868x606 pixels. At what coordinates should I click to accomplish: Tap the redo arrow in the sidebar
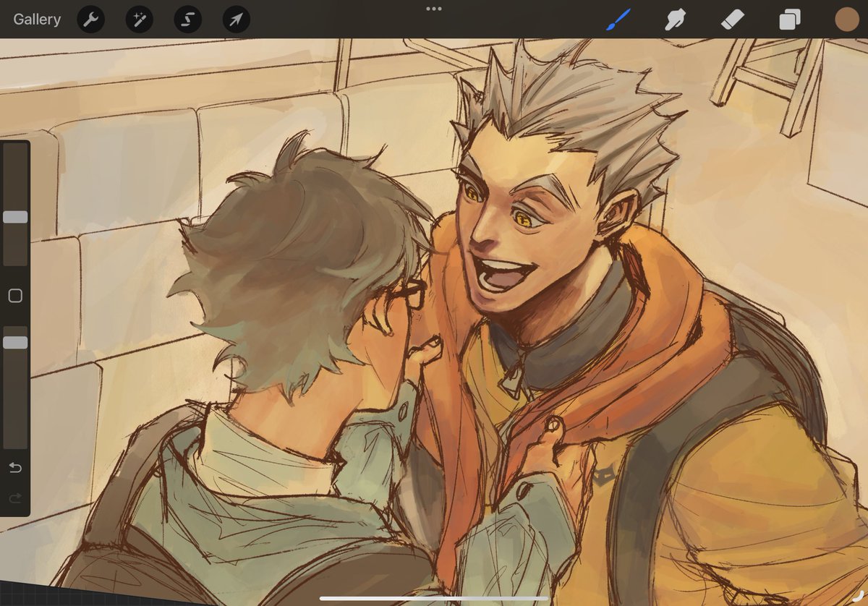point(14,498)
